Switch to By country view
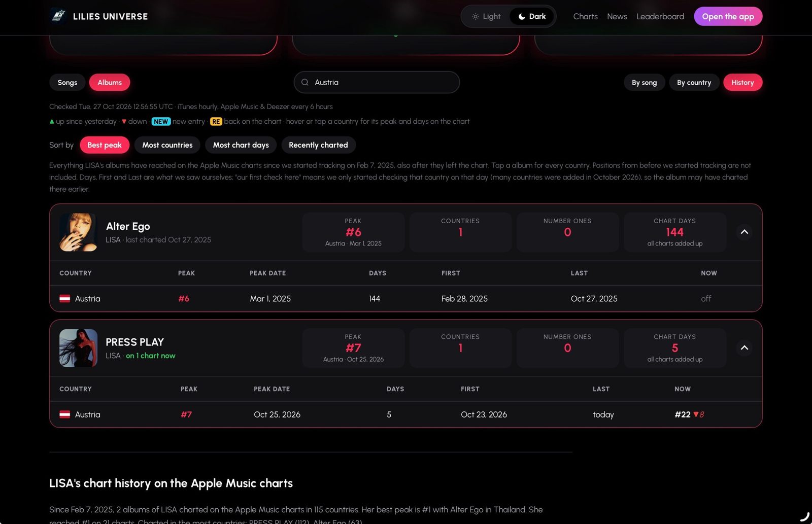 point(694,82)
